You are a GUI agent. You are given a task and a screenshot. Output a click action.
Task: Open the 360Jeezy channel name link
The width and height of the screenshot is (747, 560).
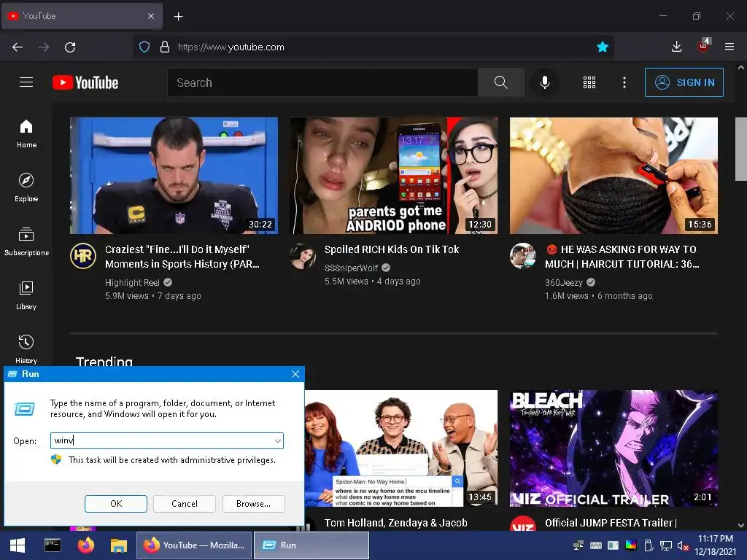click(x=564, y=282)
